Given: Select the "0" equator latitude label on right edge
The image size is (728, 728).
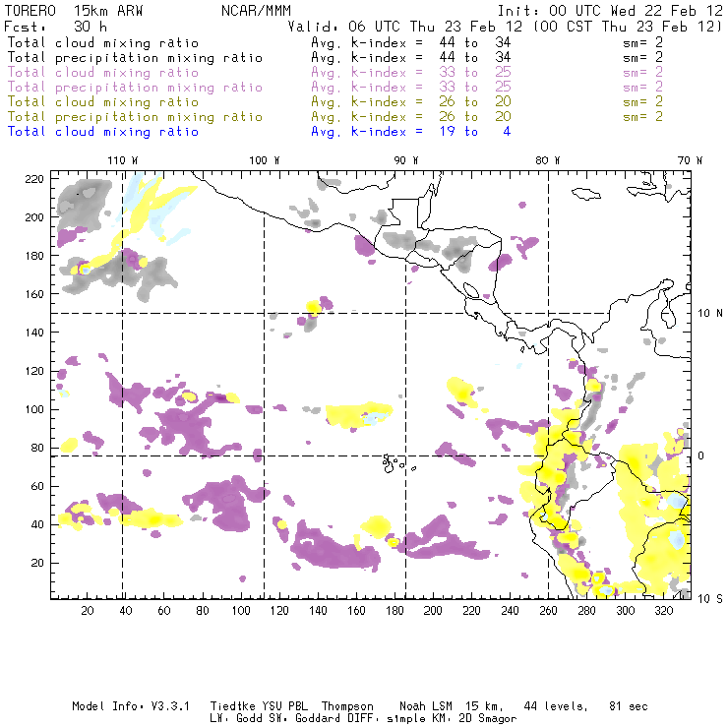Looking at the screenshot, I should (x=701, y=455).
